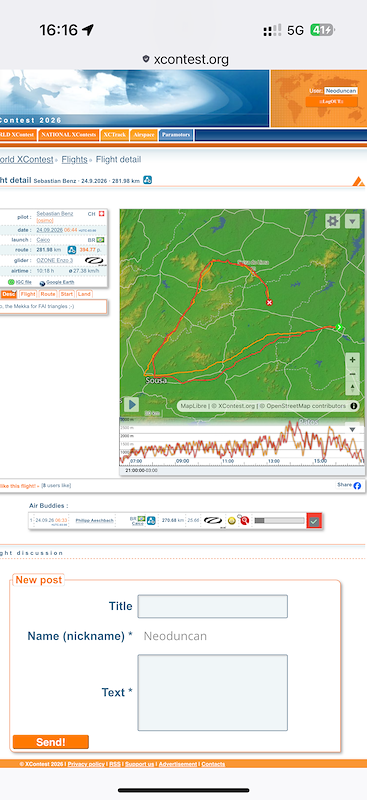The width and height of the screenshot is (367, 800).
Task: Open the map settings gear
Action: (x=333, y=221)
